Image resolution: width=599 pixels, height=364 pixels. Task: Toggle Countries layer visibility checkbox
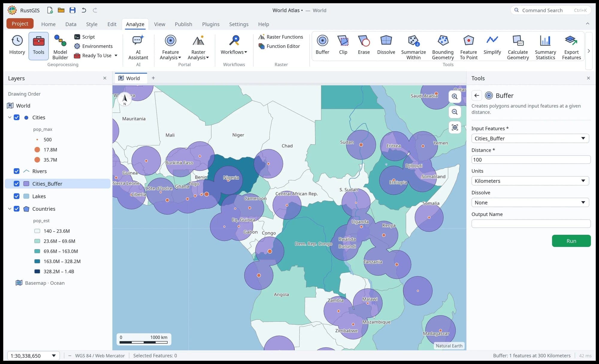point(17,209)
